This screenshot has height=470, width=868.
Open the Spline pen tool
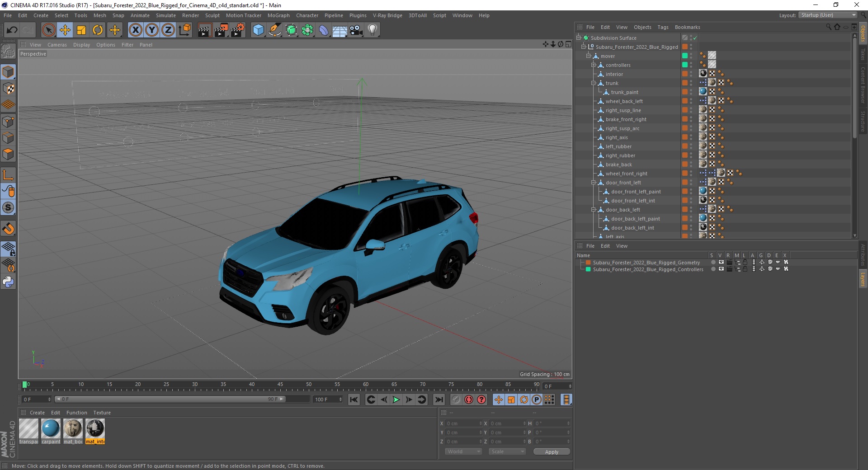click(275, 30)
